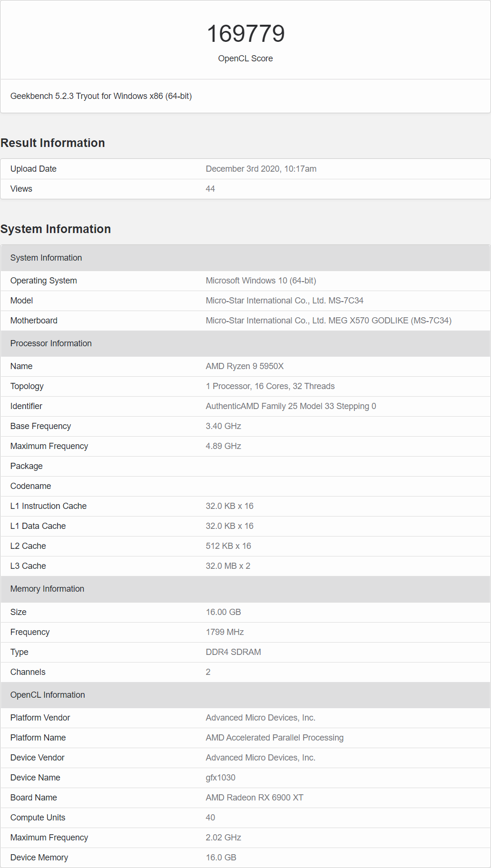Click the Topology value 16 Cores, 32 Threads

270,386
